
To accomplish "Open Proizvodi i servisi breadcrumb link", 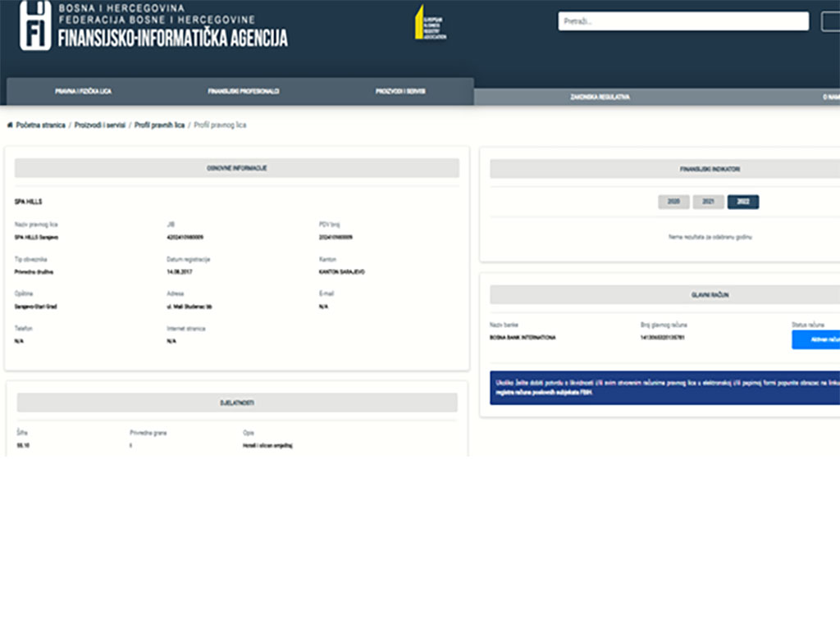I will (100, 125).
